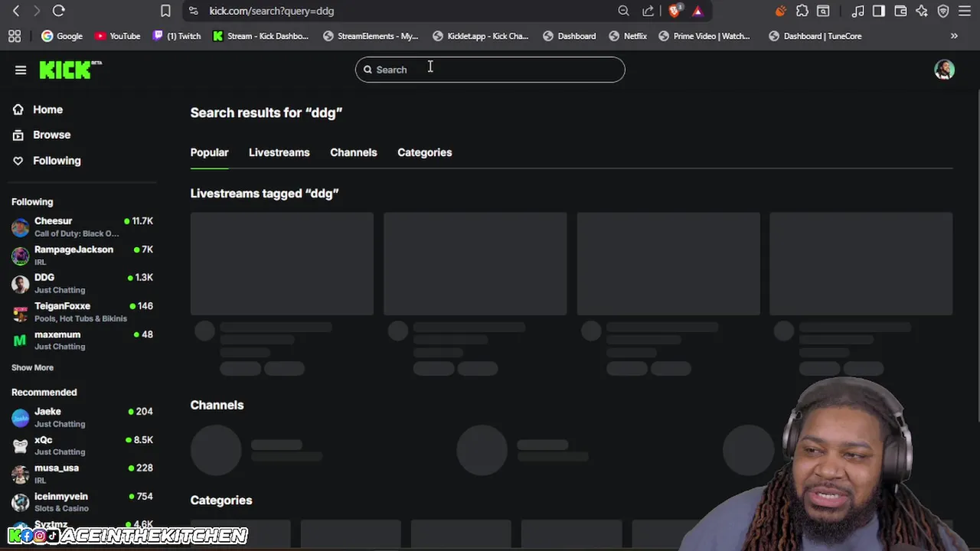The width and height of the screenshot is (980, 551).
Task: Open iceinmyvein recommended channel
Action: click(82, 502)
